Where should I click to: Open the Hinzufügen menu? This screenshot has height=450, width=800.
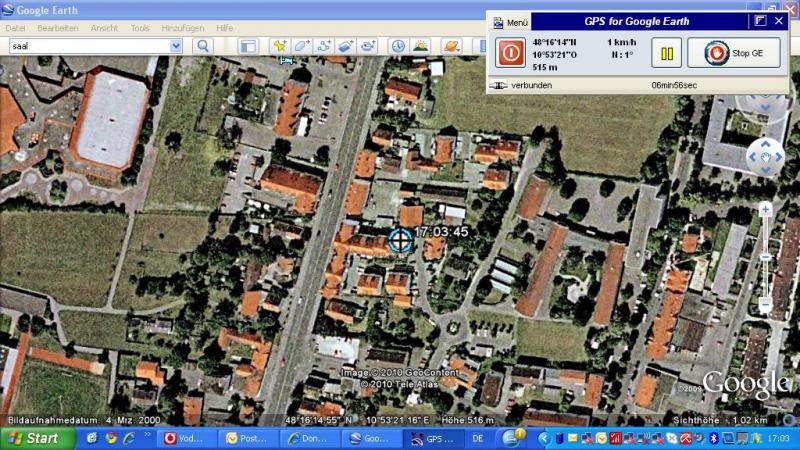[182, 28]
